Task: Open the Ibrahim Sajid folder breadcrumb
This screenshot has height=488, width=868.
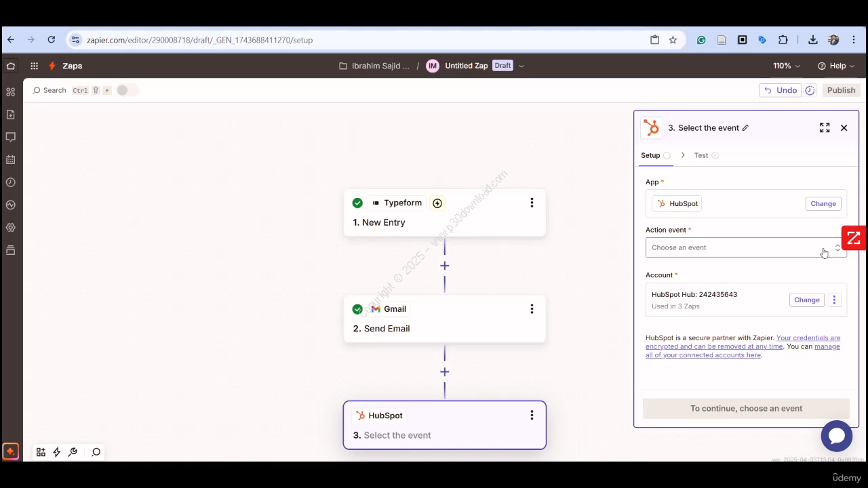Action: pos(374,66)
